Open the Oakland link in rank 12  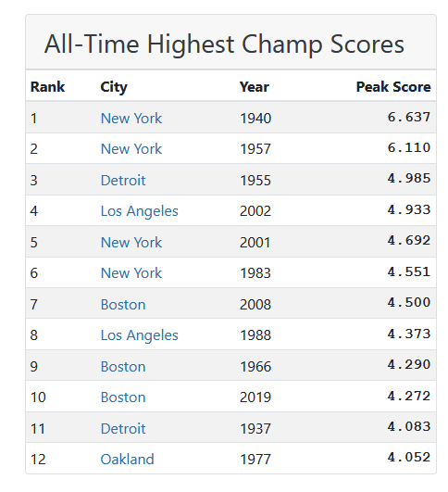[x=127, y=459]
